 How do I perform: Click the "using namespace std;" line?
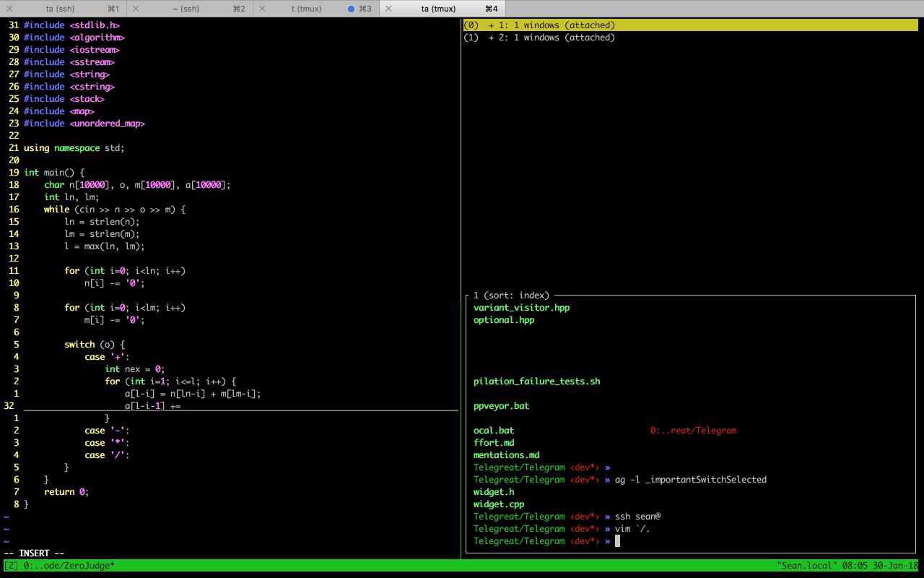coord(74,148)
